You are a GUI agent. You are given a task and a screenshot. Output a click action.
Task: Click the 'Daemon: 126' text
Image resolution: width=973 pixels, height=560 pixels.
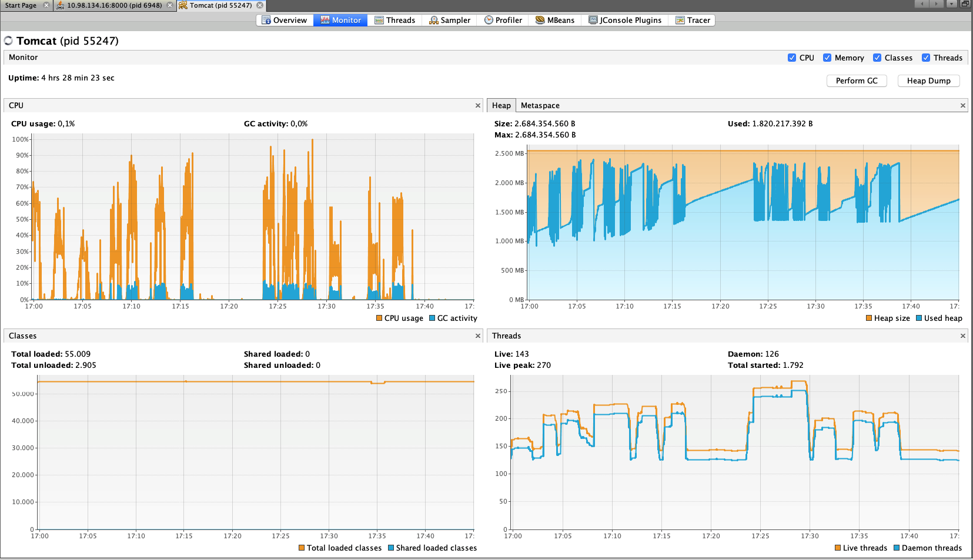click(753, 354)
